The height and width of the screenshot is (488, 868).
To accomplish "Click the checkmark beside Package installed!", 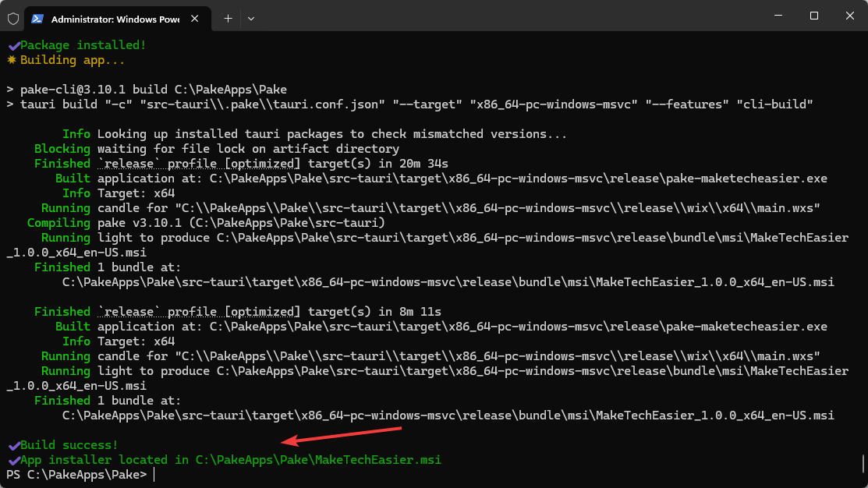I will coord(13,45).
